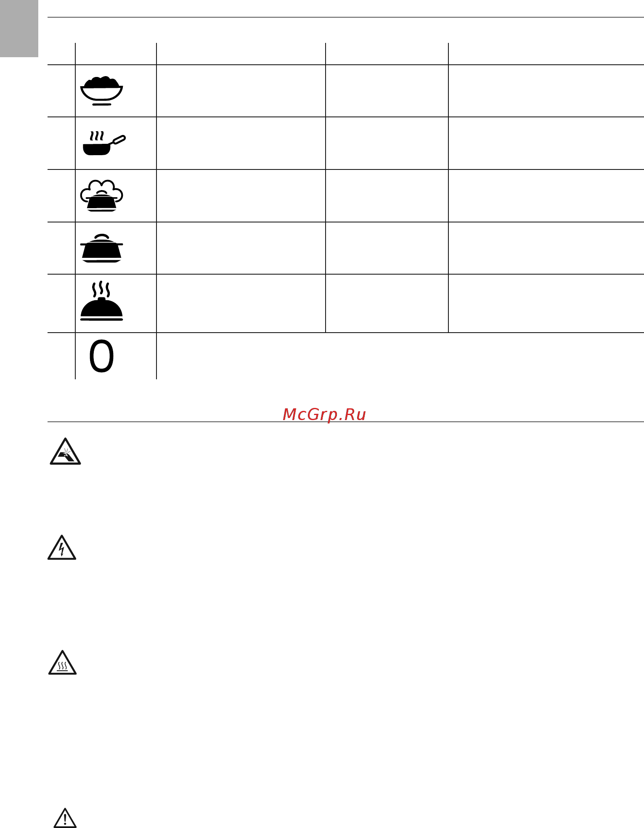The width and height of the screenshot is (644, 828).
Task: Select the large zero off symbol
Action: (x=101, y=356)
